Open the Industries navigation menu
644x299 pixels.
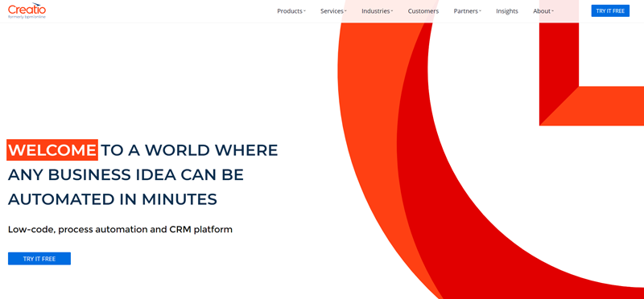click(x=375, y=11)
